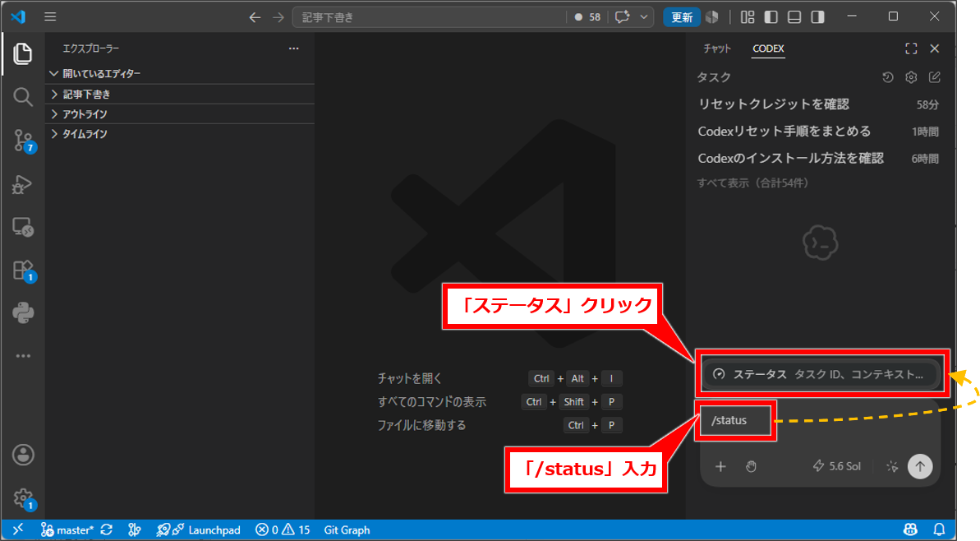Click the 58 indicator in title bar
980x541 pixels.
[x=587, y=17]
